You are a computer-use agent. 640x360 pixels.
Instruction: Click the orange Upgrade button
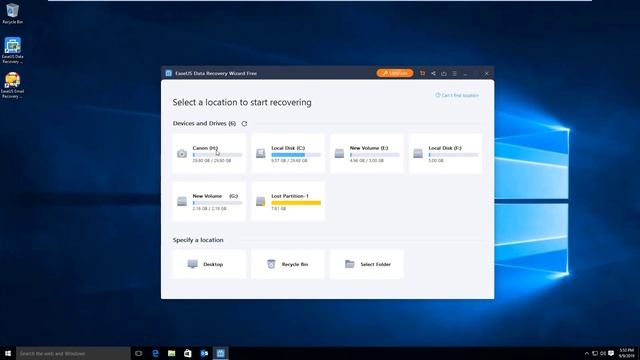tap(395, 73)
